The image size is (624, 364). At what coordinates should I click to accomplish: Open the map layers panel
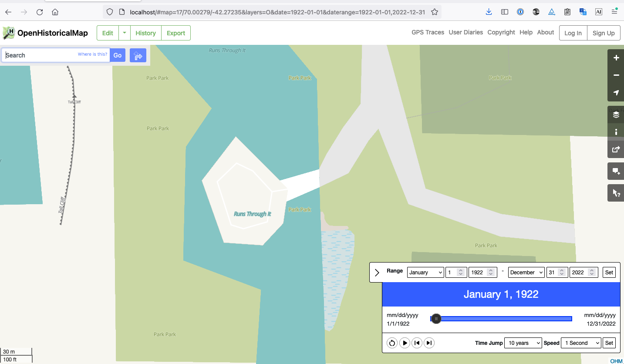pos(615,115)
